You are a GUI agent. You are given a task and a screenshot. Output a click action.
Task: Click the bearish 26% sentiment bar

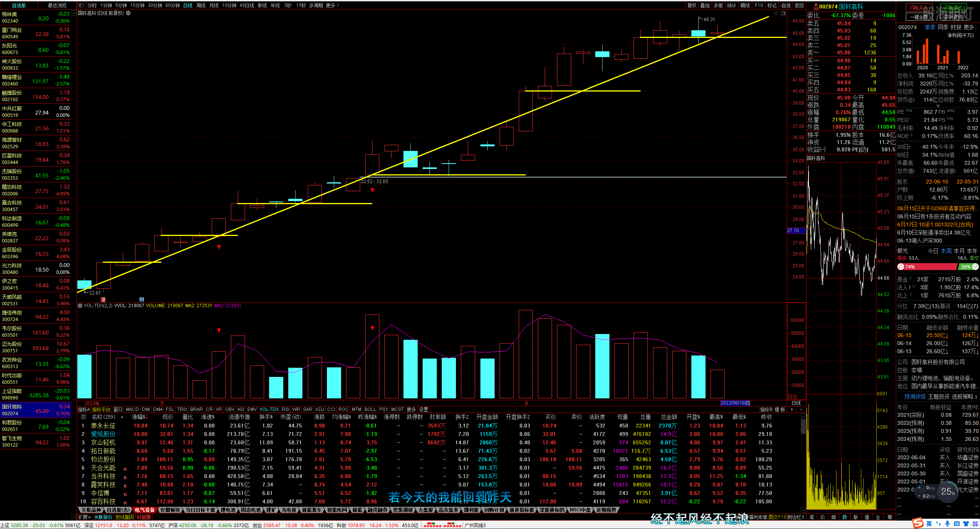pyautogui.click(x=969, y=267)
